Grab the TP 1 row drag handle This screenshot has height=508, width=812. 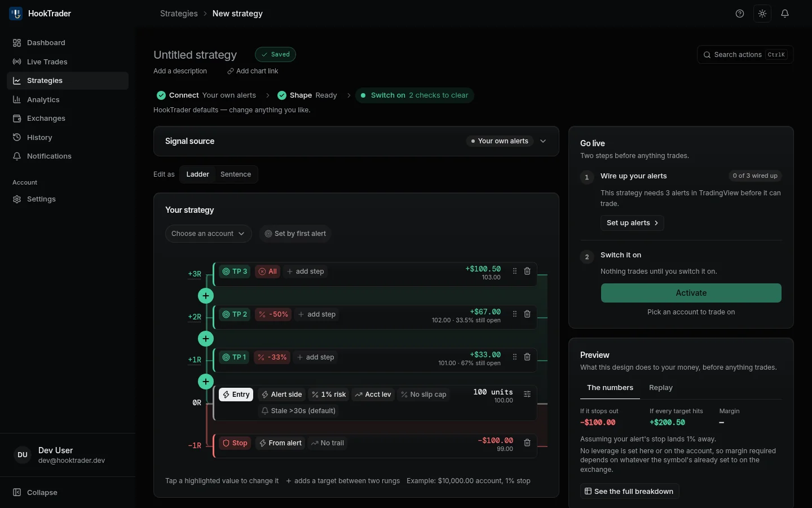point(515,357)
